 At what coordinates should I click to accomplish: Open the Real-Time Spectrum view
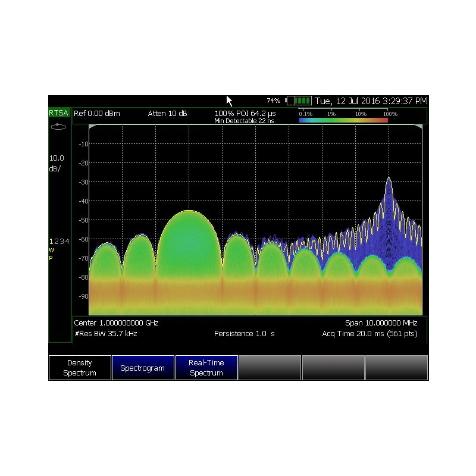(x=206, y=368)
